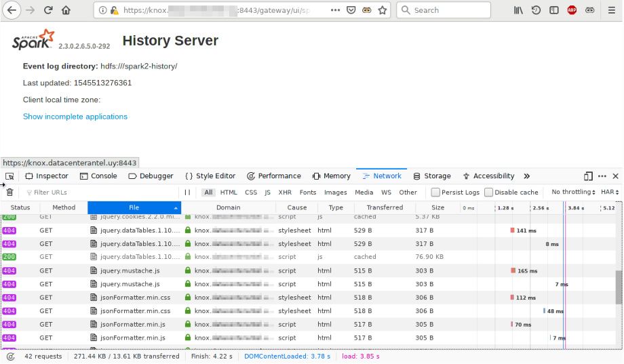This screenshot has width=624, height=364.
Task: Filter requests by Fonts
Action: tap(308, 192)
